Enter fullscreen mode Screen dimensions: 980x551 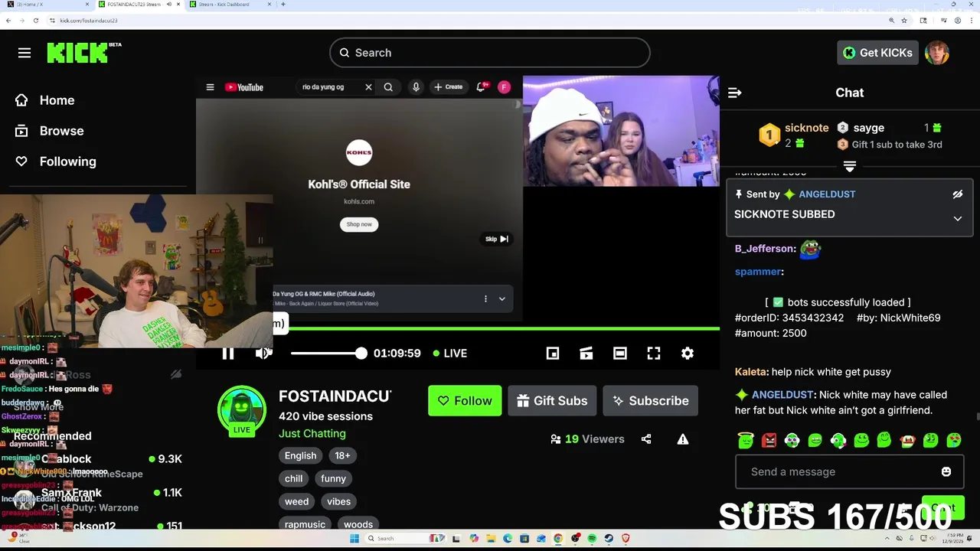(x=654, y=353)
